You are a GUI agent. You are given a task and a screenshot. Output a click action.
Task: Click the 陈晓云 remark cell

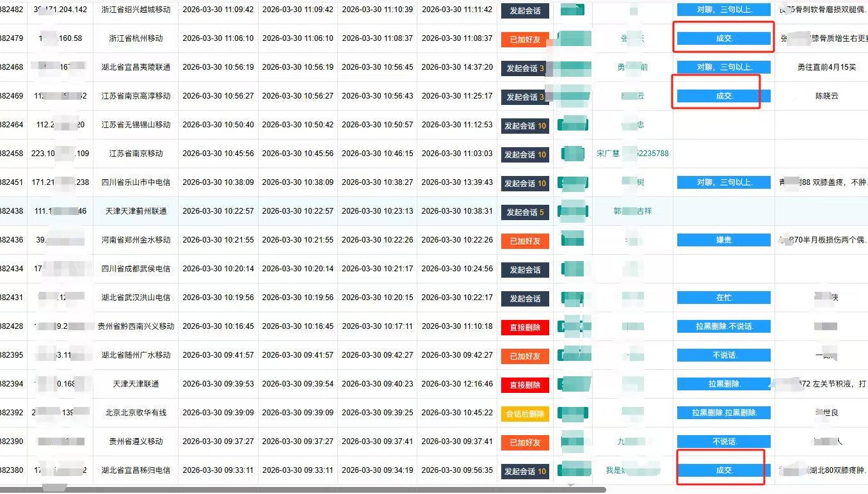coord(826,96)
